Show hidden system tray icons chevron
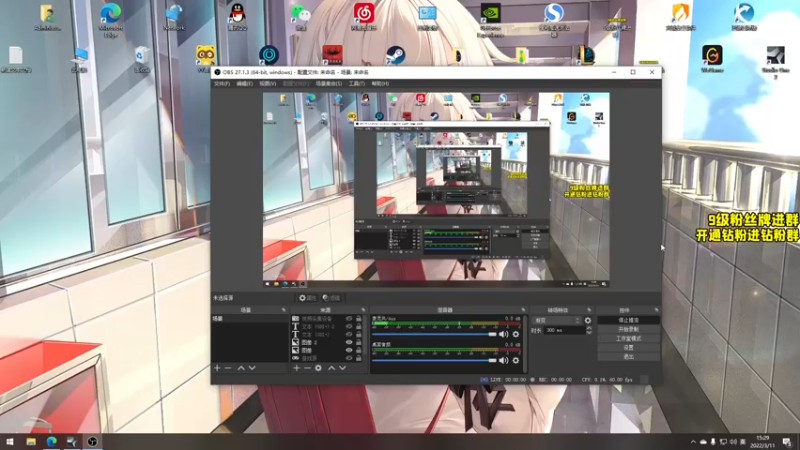Viewport: 800px width, 450px height. pos(693,442)
